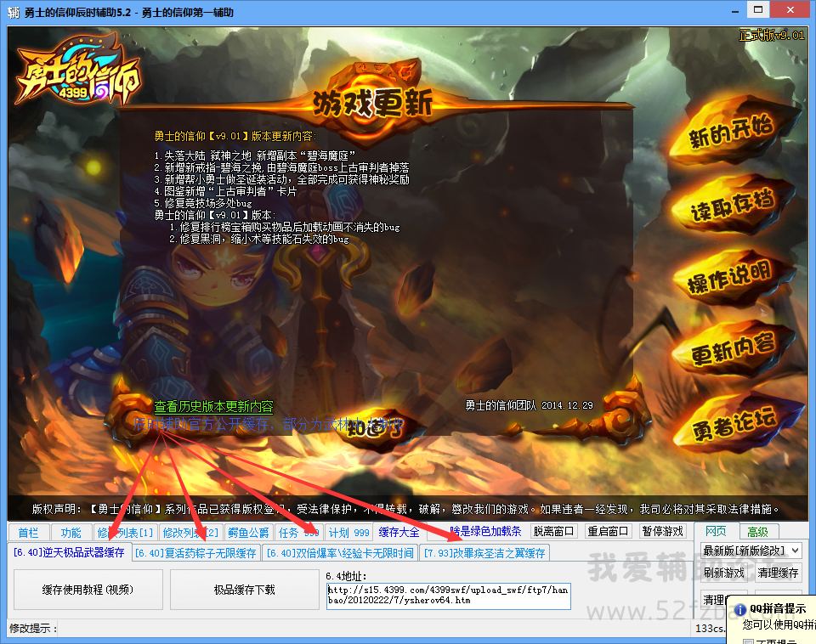Screen dimensions: 816x644
Task: Click the app icon in the title bar
Action: coord(14,13)
